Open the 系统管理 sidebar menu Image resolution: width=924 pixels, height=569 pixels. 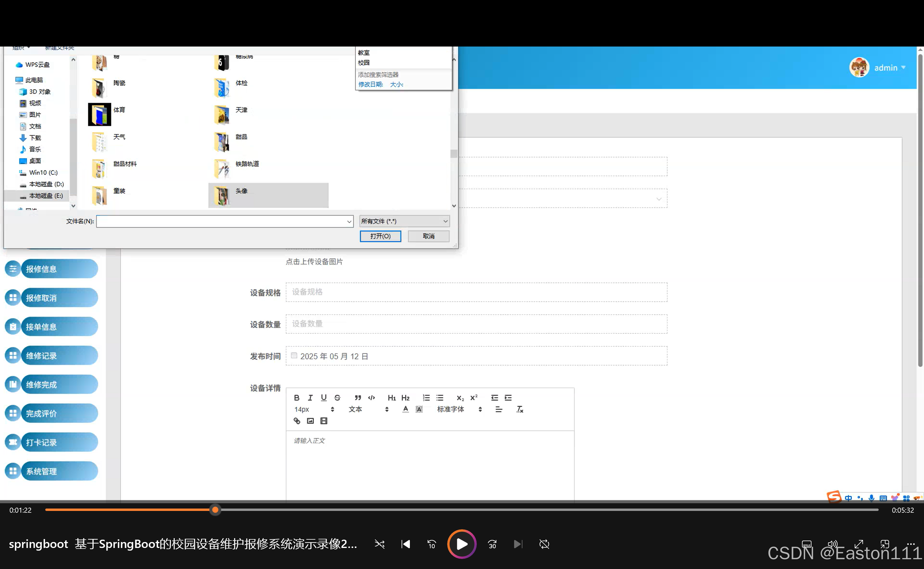point(41,471)
